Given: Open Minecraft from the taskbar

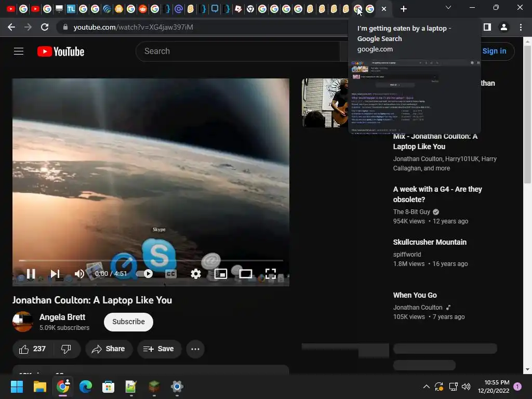Looking at the screenshot, I should click(x=154, y=387).
